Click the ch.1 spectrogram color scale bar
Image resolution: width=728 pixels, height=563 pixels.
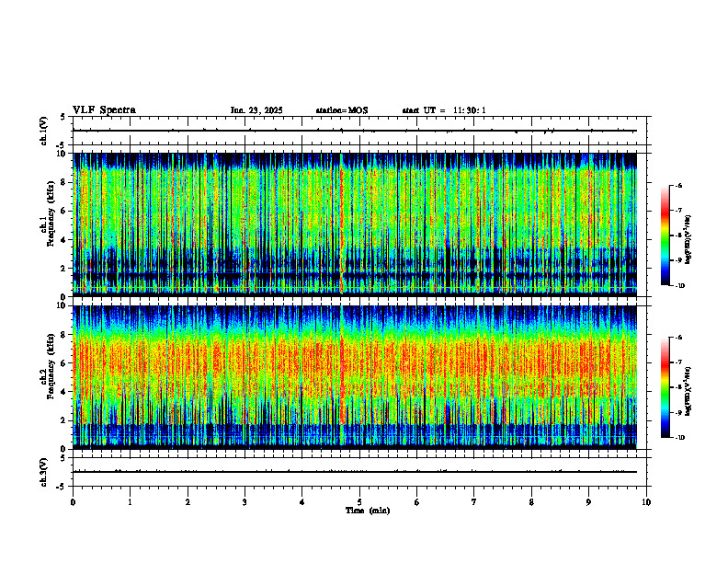tap(665, 236)
